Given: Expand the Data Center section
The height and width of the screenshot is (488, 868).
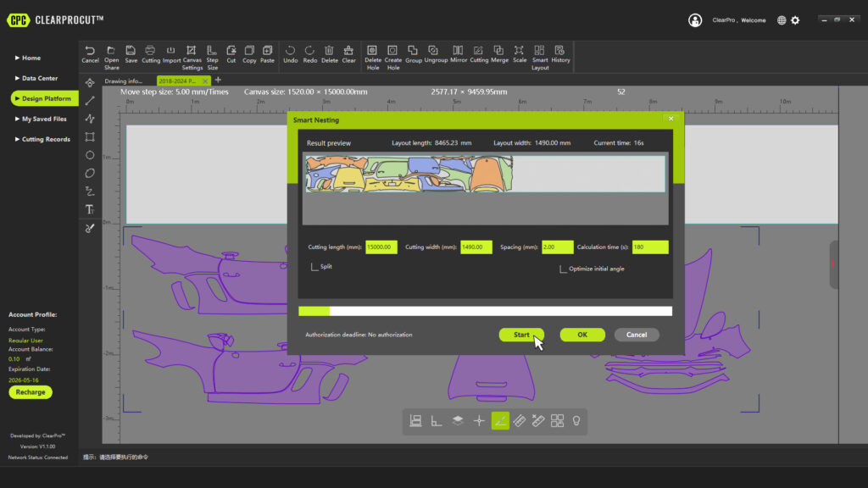Looking at the screenshot, I should pyautogui.click(x=36, y=78).
